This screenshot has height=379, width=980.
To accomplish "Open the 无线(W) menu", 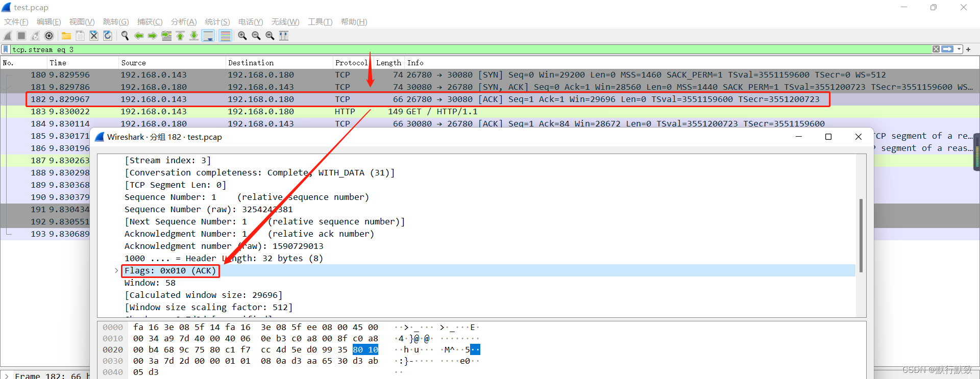I will click(x=285, y=22).
